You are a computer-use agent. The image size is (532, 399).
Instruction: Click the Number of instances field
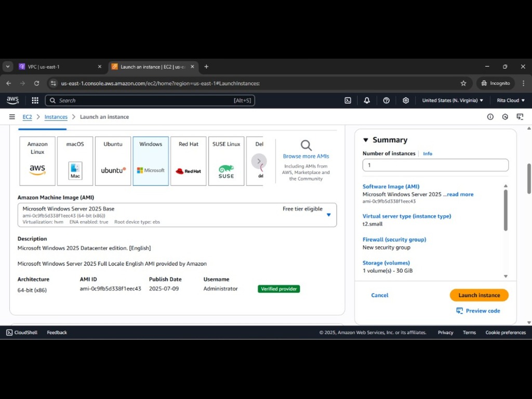coord(435,165)
